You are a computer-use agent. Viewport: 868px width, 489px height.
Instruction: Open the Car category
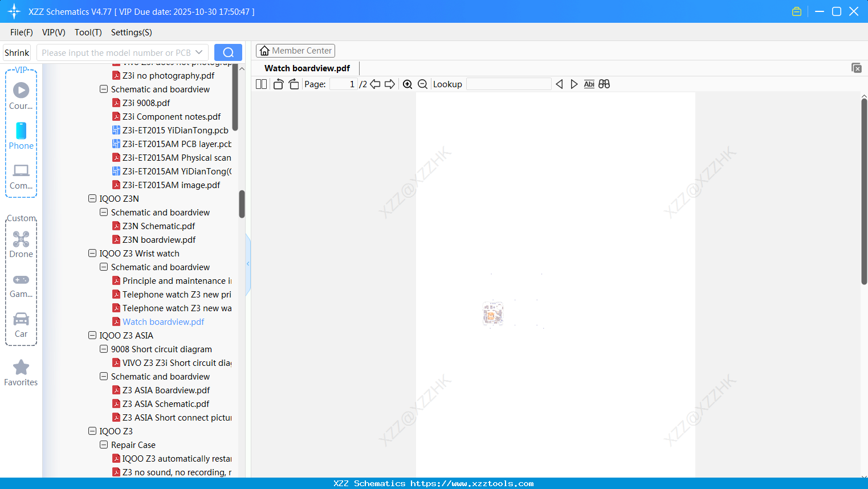tap(21, 325)
